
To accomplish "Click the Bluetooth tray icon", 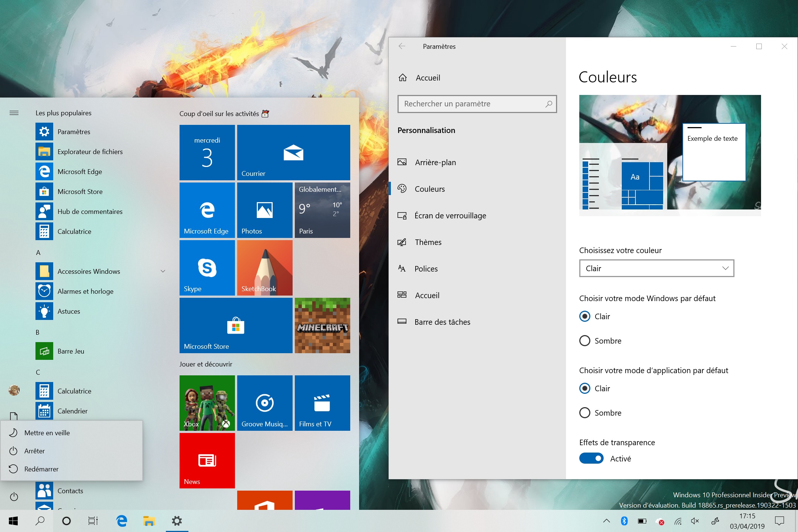I will coord(624,521).
